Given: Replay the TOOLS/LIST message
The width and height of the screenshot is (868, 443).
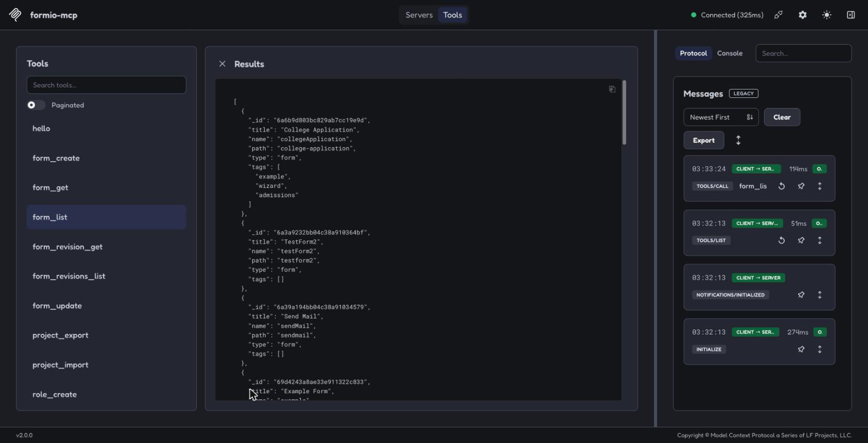Looking at the screenshot, I should point(781,241).
